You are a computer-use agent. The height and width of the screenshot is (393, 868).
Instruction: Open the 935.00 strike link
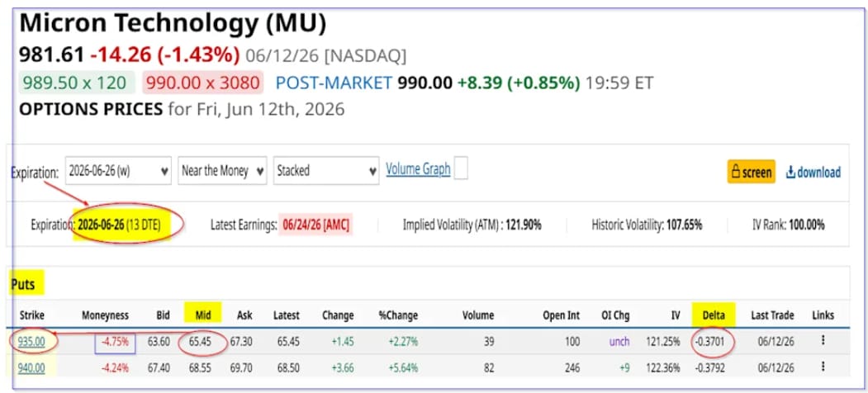click(x=31, y=342)
